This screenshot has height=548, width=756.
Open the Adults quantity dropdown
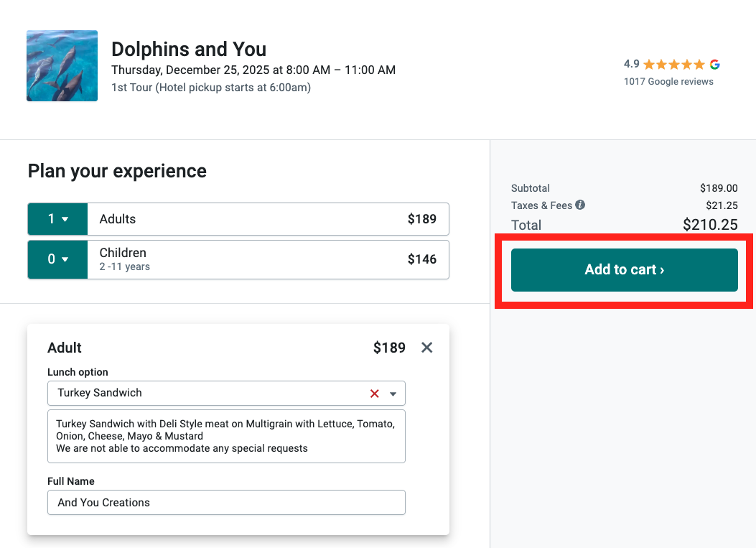pos(57,218)
